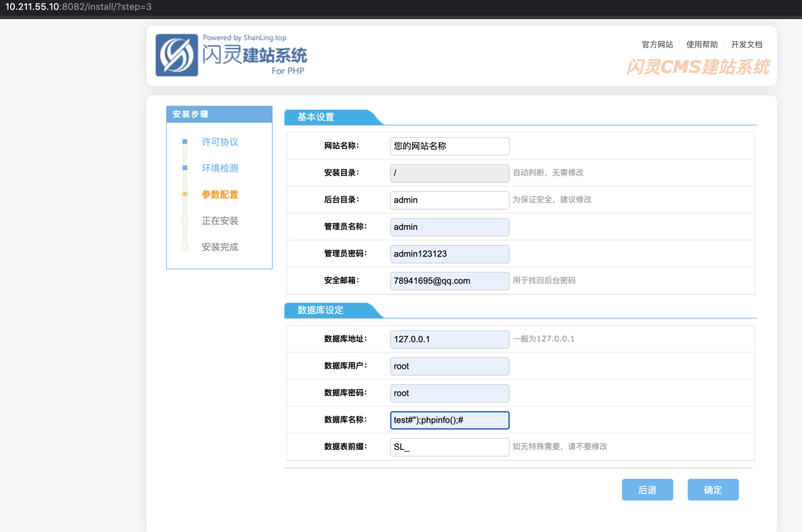Click the 后台目录 text field
Screen dimensions: 802x532
pyautogui.click(x=450, y=200)
